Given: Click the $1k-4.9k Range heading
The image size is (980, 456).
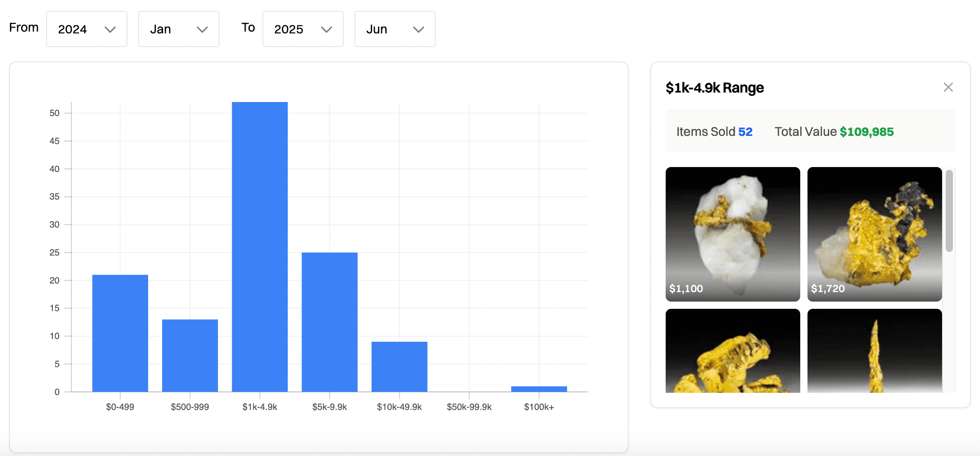Looking at the screenshot, I should (x=714, y=88).
